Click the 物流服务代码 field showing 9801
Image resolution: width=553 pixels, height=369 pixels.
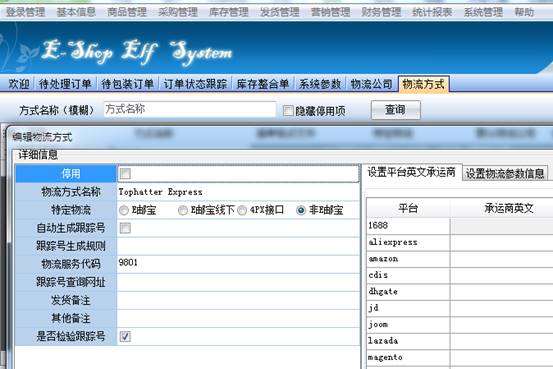click(238, 264)
